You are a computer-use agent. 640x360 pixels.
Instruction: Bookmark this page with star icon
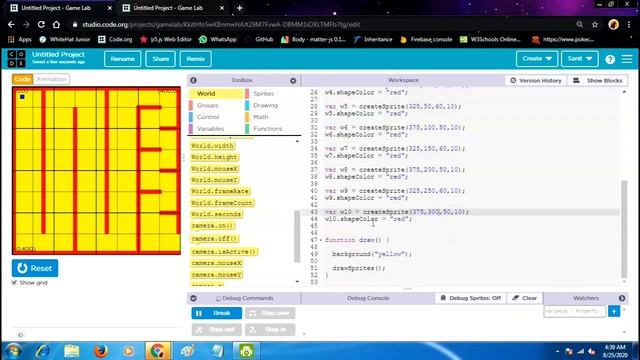[x=595, y=24]
